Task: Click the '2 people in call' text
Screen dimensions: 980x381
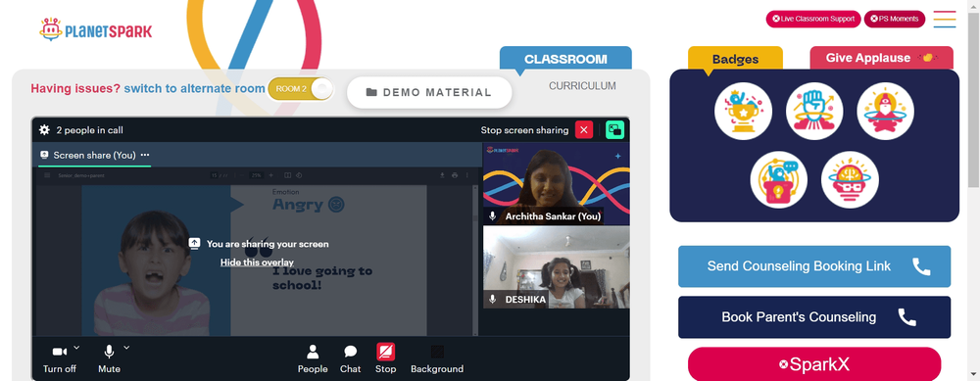Action: (90, 130)
